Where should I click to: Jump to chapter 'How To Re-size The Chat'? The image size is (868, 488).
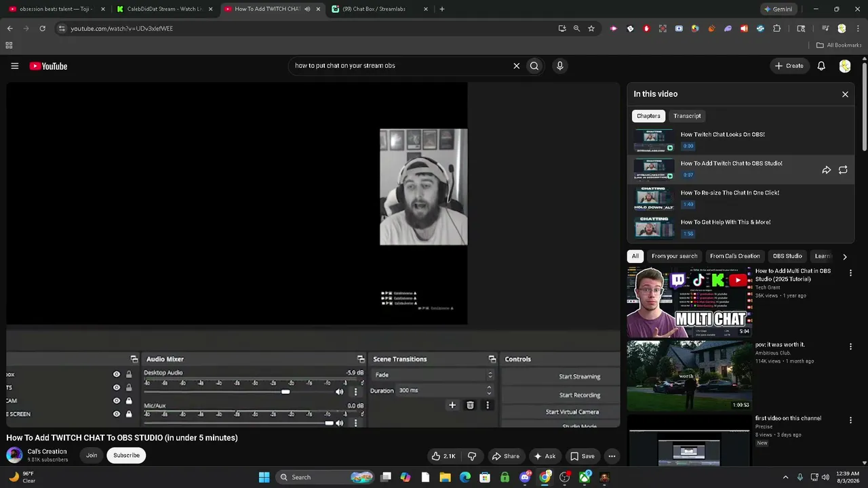(x=741, y=199)
